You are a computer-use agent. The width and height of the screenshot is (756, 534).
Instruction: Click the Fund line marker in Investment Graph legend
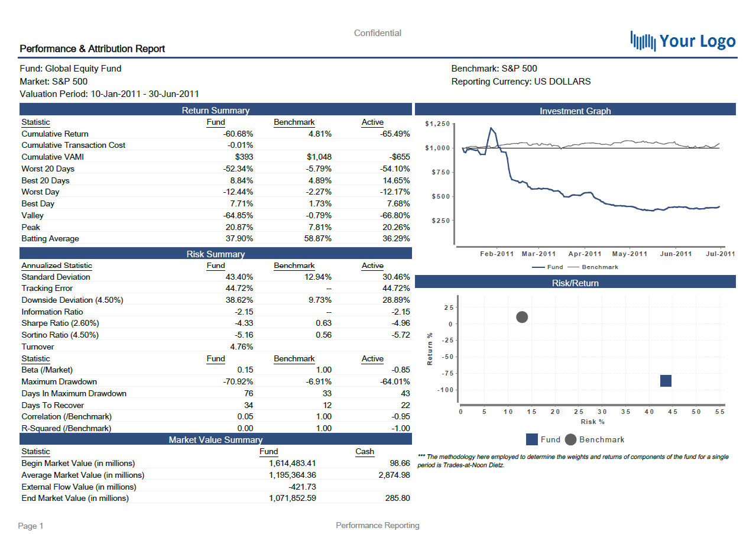[538, 267]
